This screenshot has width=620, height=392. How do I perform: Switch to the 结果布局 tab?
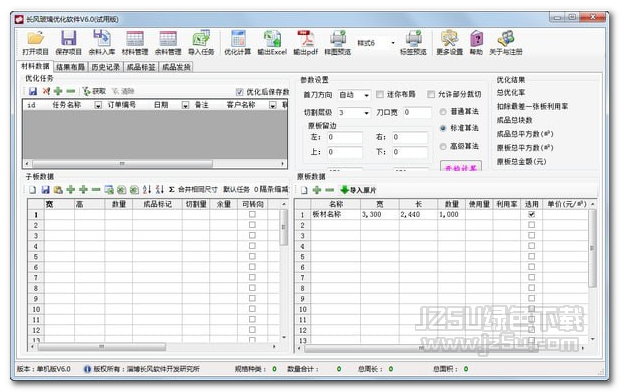(x=70, y=67)
